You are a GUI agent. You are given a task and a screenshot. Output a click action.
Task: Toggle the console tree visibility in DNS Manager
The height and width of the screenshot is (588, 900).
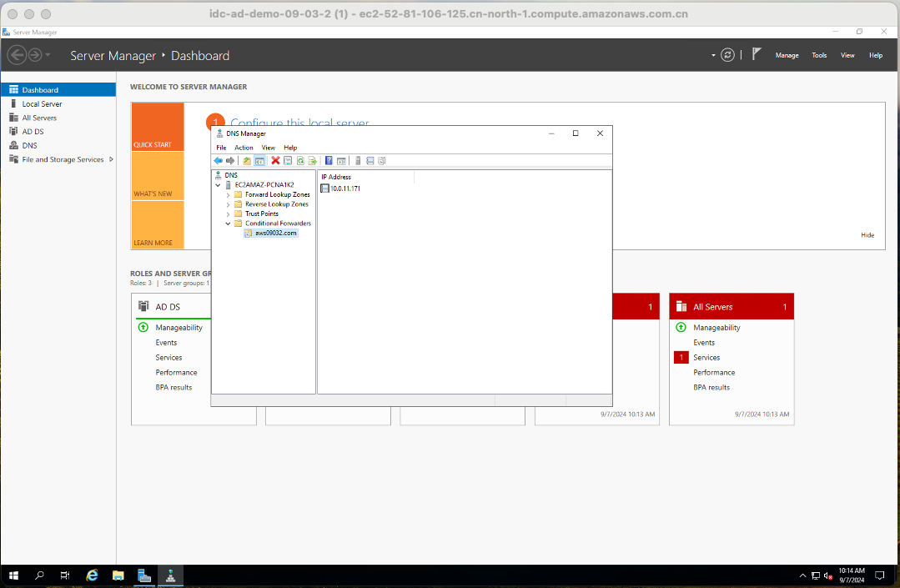tap(258, 160)
